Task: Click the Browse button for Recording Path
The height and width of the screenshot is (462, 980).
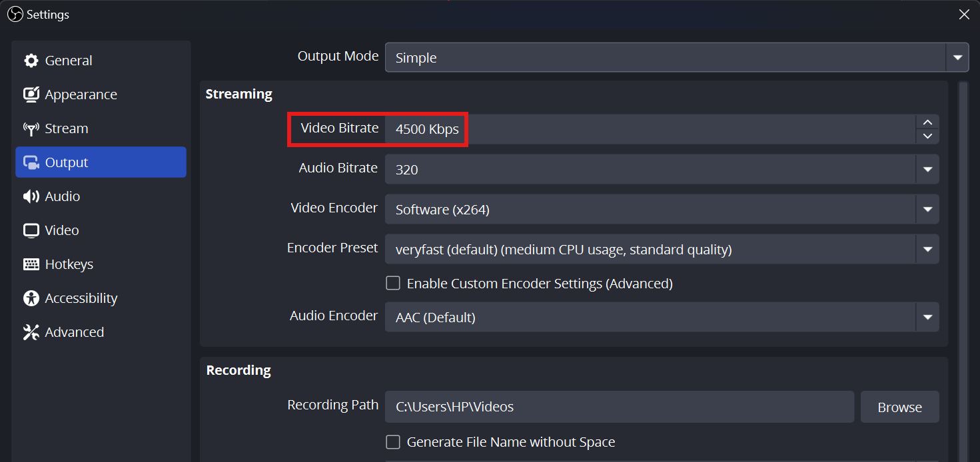Action: click(x=899, y=407)
